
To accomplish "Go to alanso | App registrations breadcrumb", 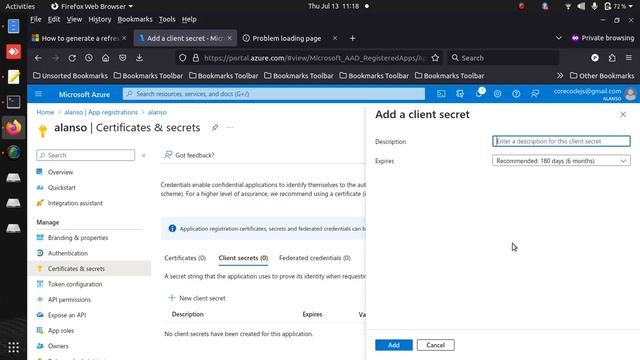I will pos(101,112).
